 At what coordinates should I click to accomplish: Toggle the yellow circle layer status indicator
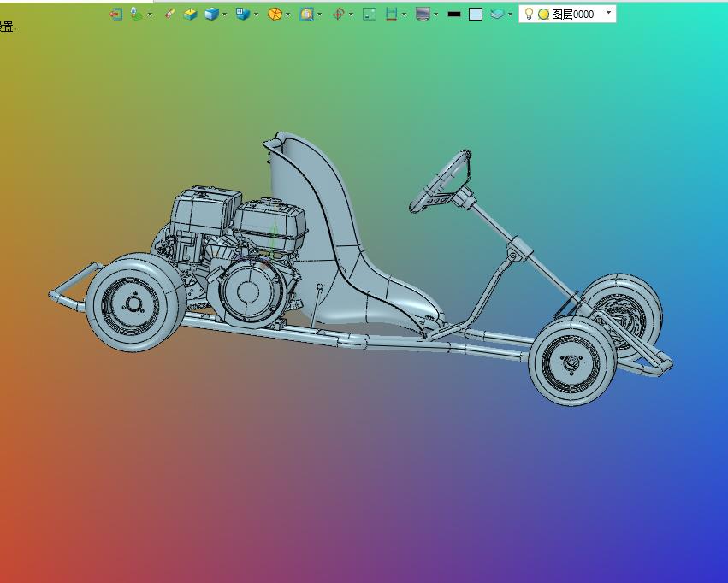click(544, 15)
